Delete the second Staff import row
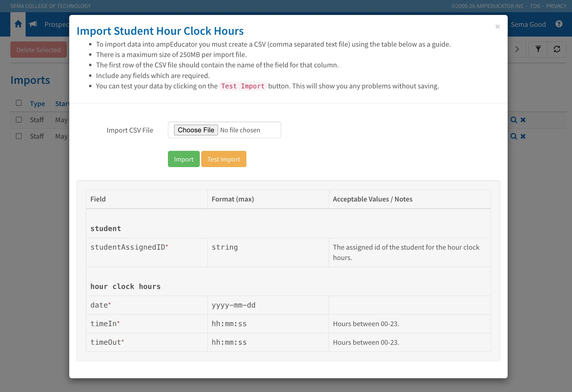This screenshot has width=572, height=392. tap(523, 136)
